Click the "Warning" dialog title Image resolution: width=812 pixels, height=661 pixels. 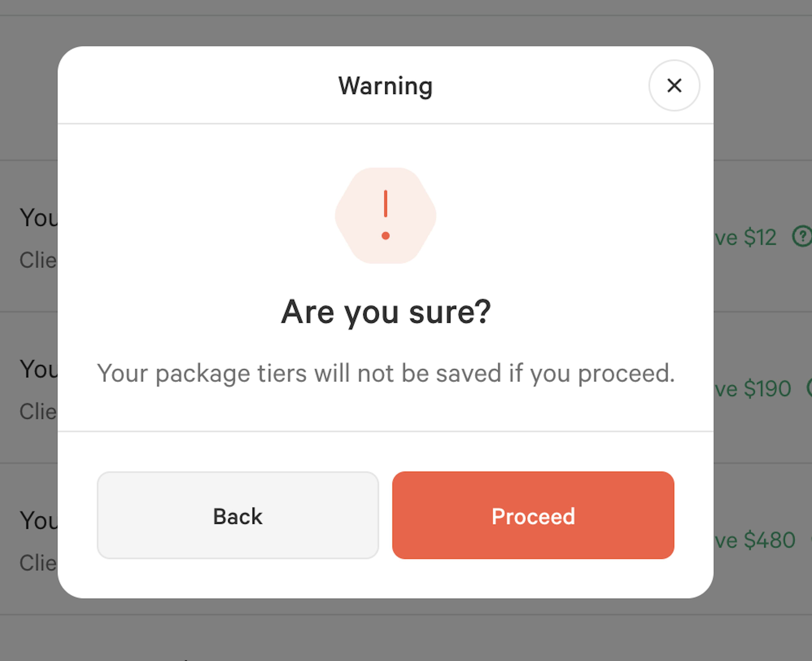pos(385,86)
